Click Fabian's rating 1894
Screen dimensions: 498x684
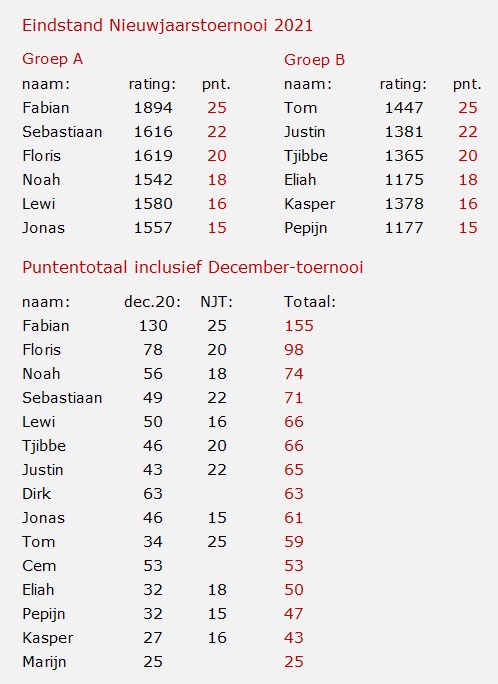153,108
